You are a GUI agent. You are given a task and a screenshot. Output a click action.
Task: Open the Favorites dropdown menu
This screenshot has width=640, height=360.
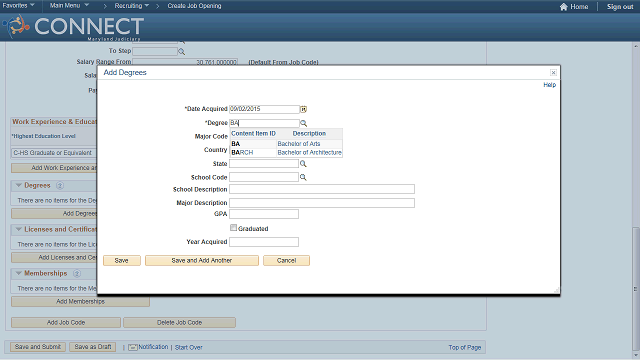18,5
